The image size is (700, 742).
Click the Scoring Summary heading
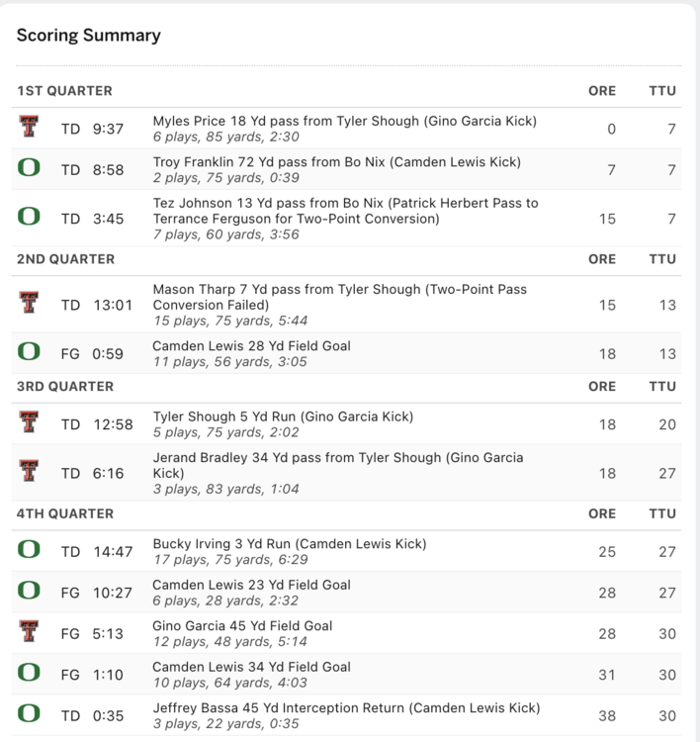[88, 36]
